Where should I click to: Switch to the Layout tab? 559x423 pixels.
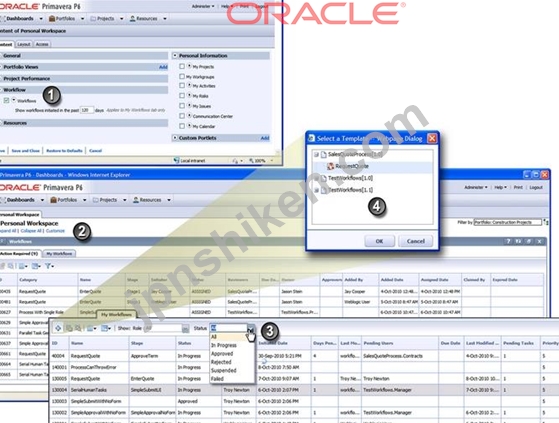[24, 44]
